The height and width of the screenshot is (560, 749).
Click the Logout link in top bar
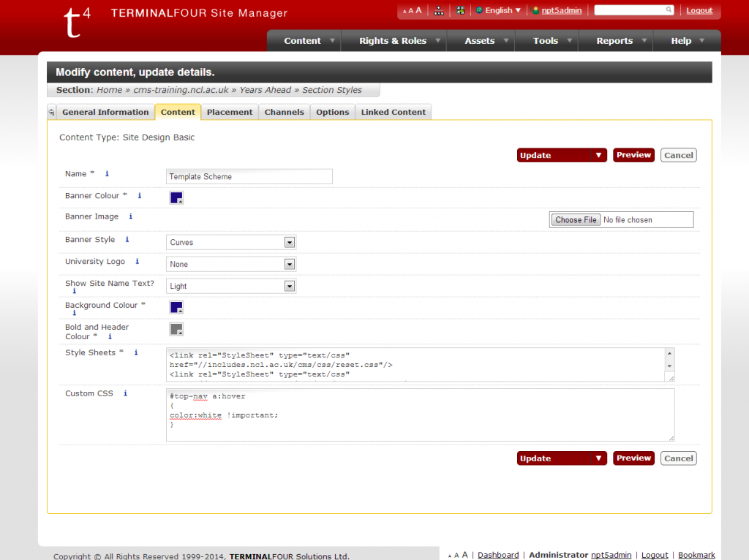point(699,11)
